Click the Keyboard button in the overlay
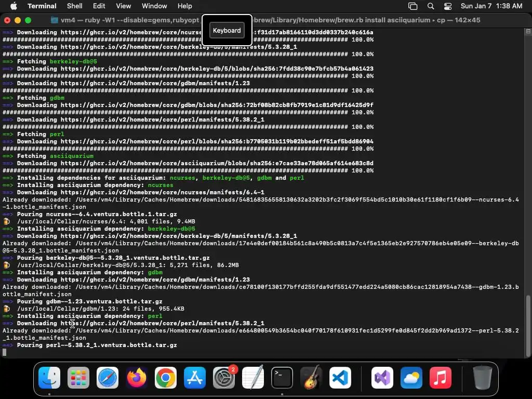This screenshot has width=532, height=399. (227, 30)
